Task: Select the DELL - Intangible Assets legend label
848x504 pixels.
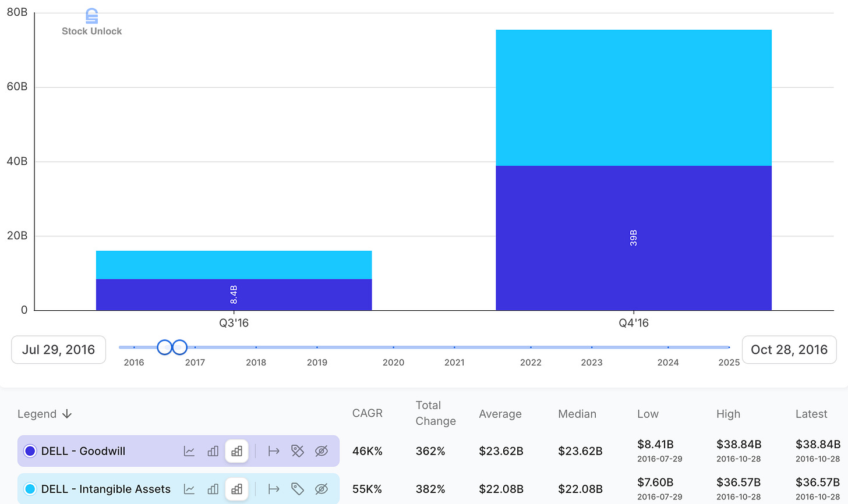Action: pos(106,489)
